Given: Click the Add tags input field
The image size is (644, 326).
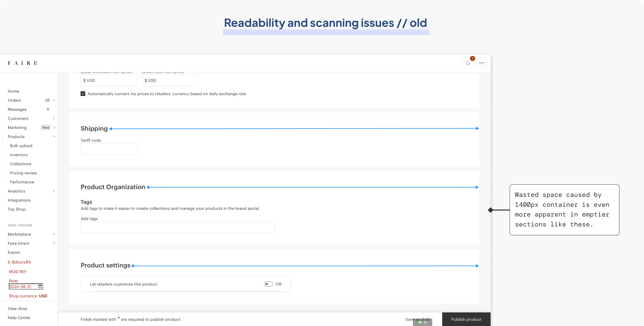Looking at the screenshot, I should pos(177,227).
